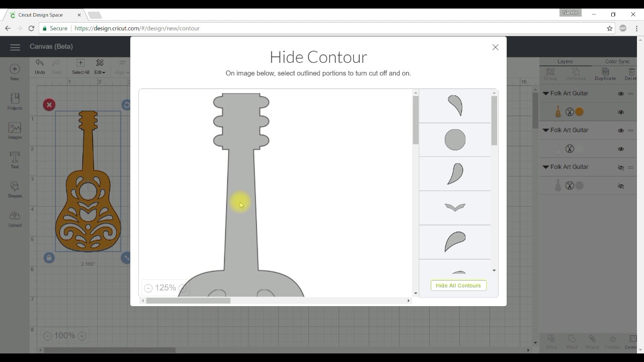This screenshot has height=362, width=644.
Task: Open the Upload panel
Action: point(15,219)
